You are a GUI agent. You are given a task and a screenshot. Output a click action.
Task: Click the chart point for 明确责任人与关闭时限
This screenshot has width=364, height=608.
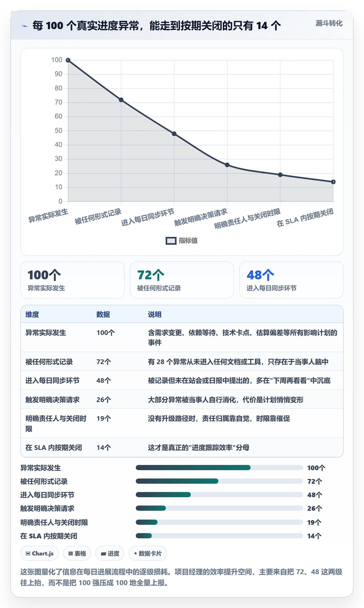point(280,175)
